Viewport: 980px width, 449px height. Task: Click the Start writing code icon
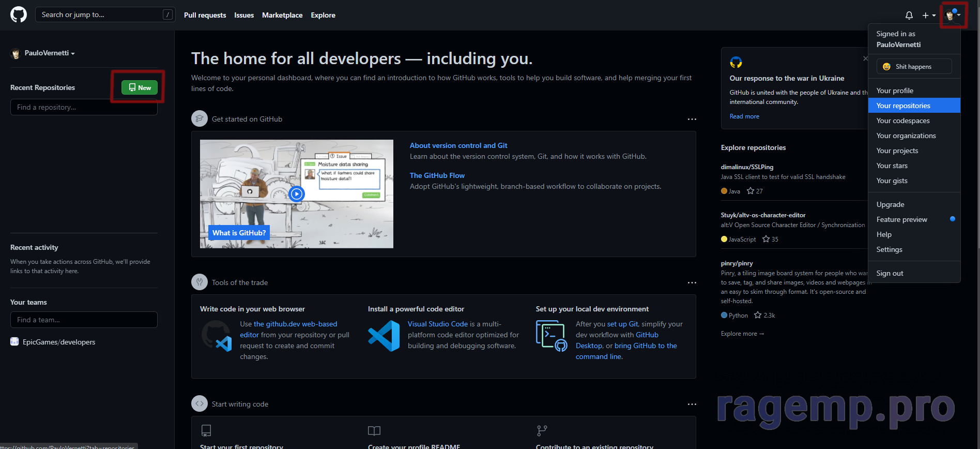pos(200,403)
